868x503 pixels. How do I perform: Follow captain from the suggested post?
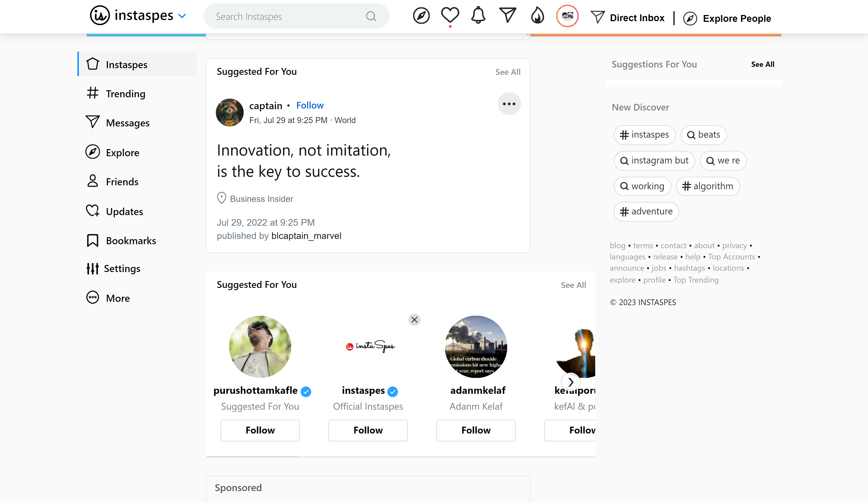click(x=310, y=105)
